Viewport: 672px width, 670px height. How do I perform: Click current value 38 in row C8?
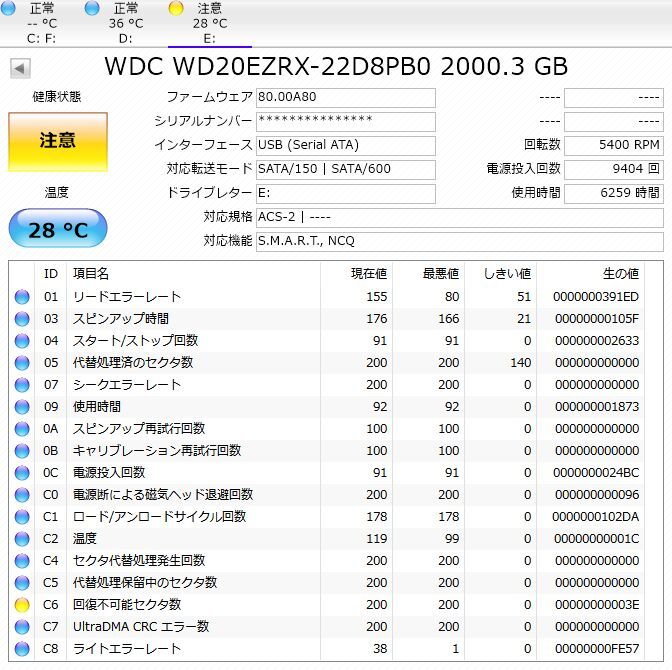[x=380, y=649]
